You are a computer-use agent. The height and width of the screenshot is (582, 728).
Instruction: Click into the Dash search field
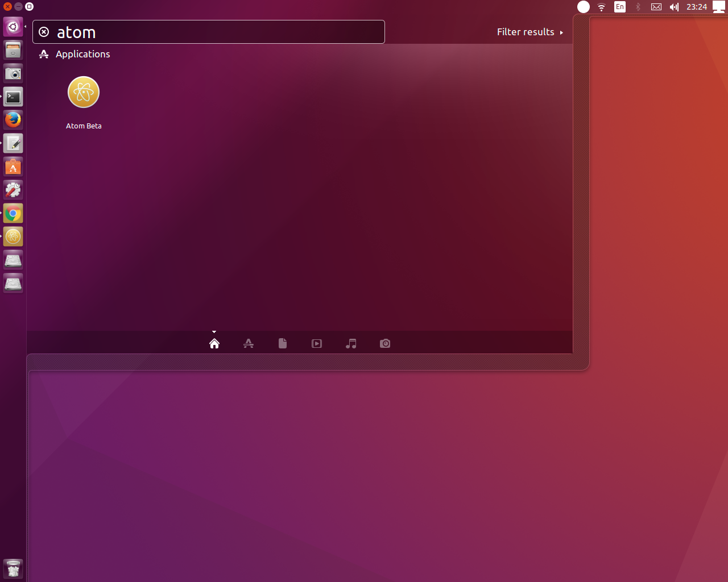tap(209, 32)
